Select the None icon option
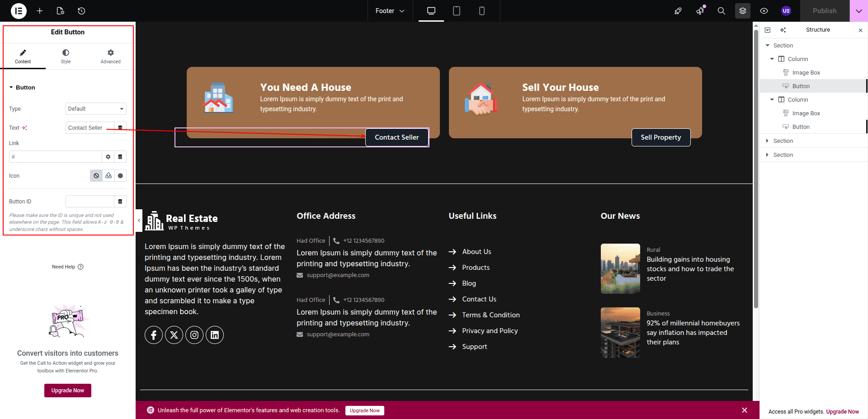The width and height of the screenshot is (868, 419). [96, 176]
